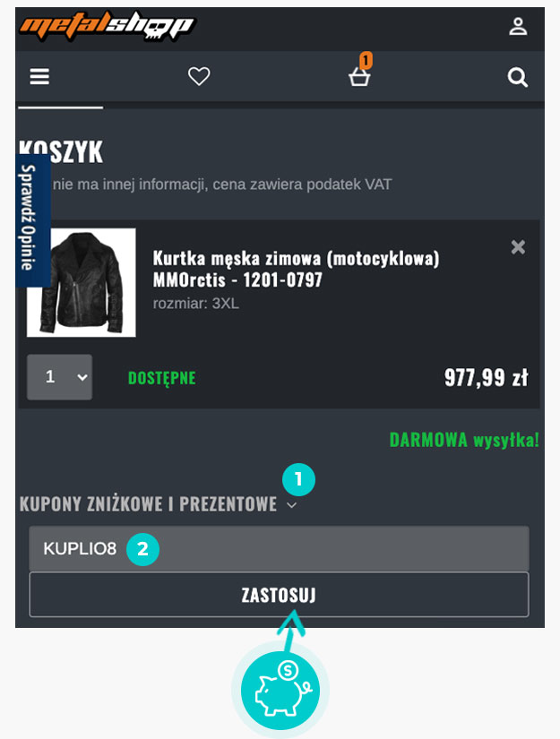Open the quantity dropdown showing 1
The width and height of the screenshot is (560, 739).
(59, 377)
